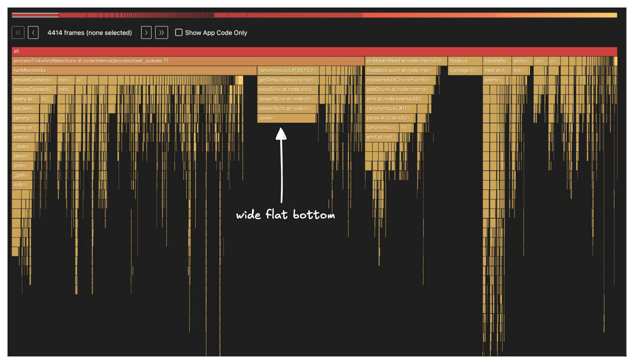This screenshot has height=364, width=634.
Task: Go to previous frame arrow
Action: point(33,33)
